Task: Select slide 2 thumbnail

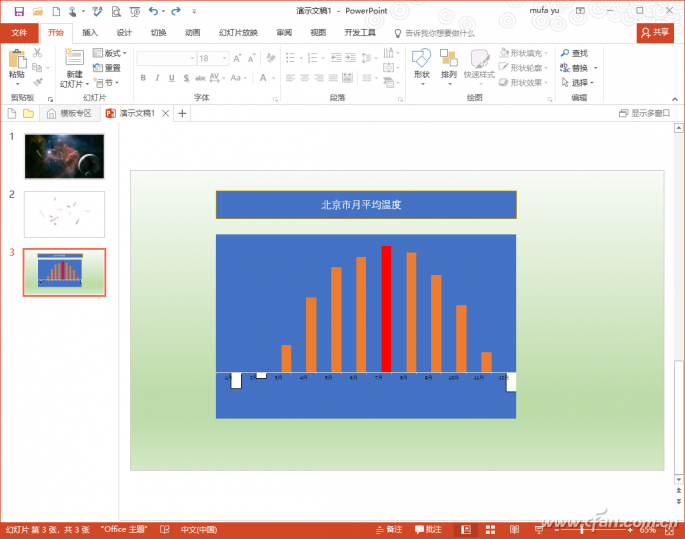Action: 64,214
